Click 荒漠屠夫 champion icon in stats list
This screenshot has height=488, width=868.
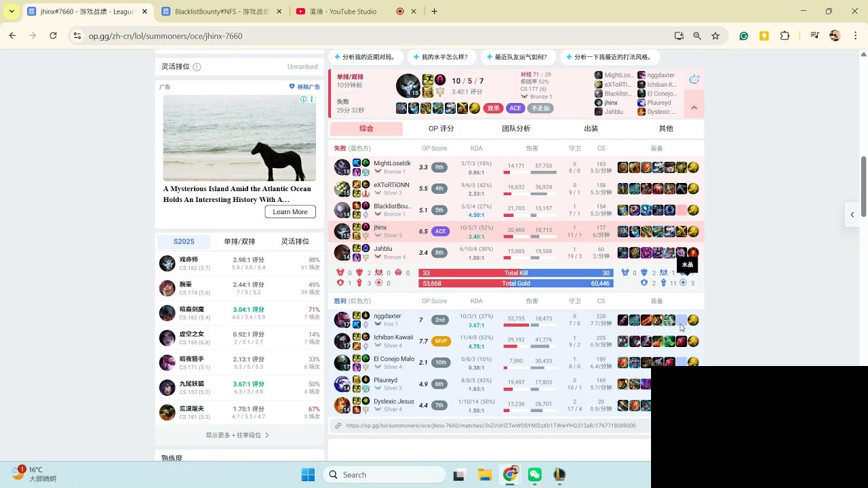click(167, 413)
